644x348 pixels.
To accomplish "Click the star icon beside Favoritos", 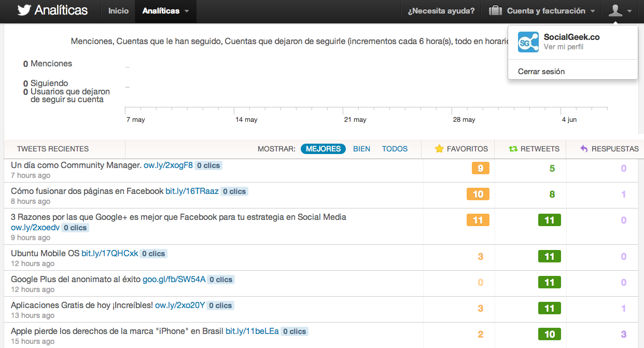I will tap(439, 149).
